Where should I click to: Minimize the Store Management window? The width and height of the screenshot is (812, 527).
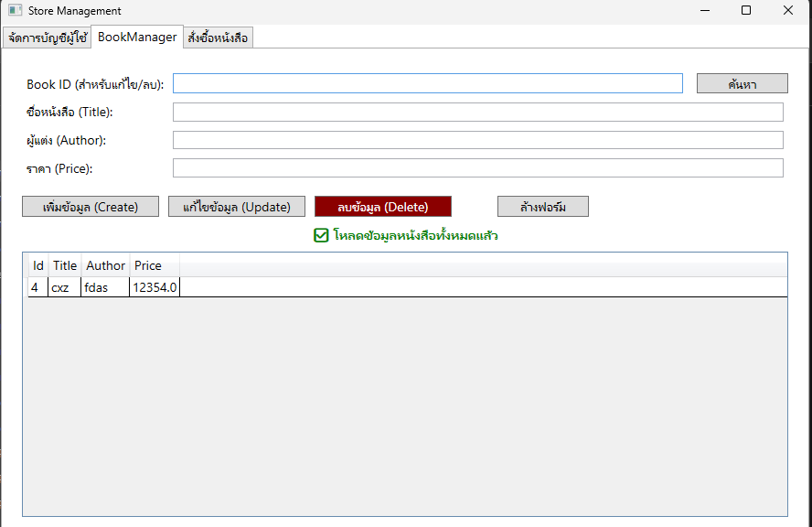704,11
